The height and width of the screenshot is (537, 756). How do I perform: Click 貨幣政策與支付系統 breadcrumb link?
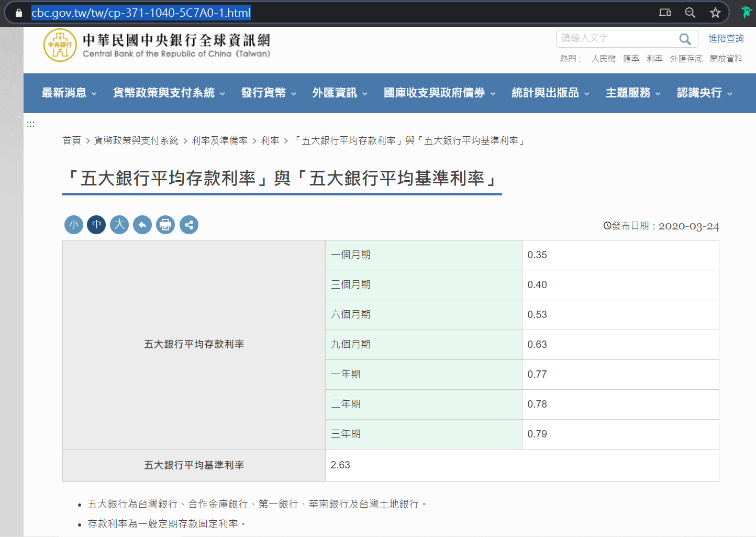pos(136,140)
